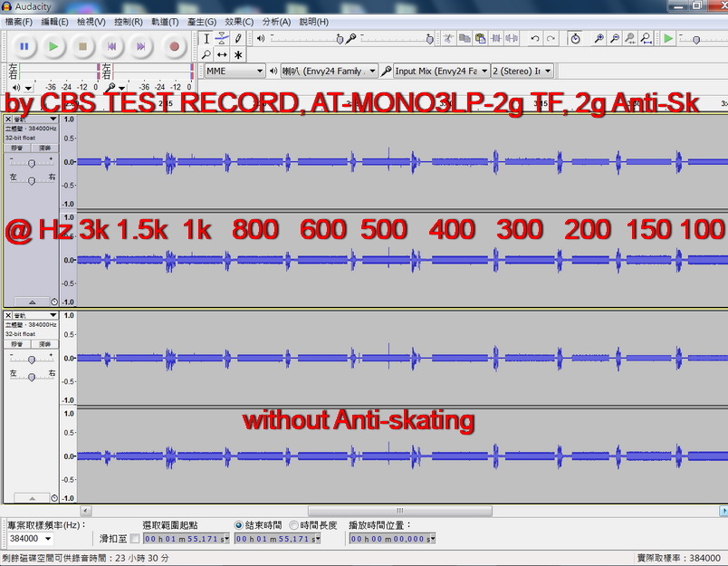Mute the first audio track
Screen dimensions: 728x566
[17, 148]
